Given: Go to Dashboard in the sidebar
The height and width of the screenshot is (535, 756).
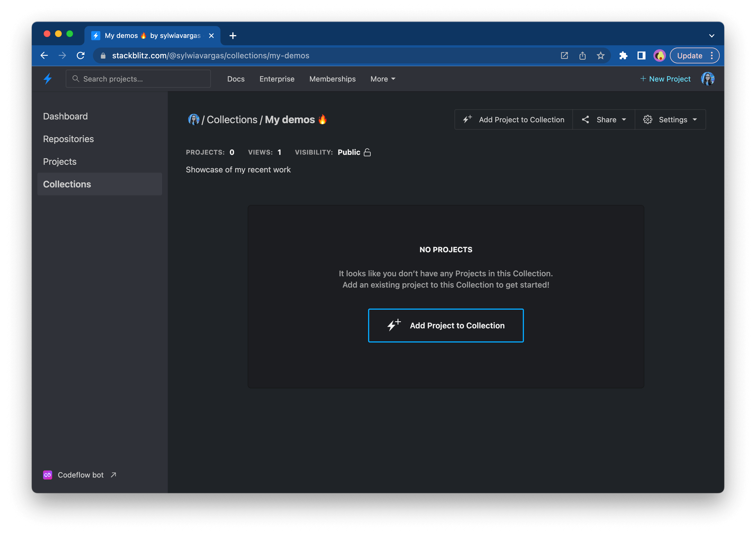Looking at the screenshot, I should coord(65,116).
